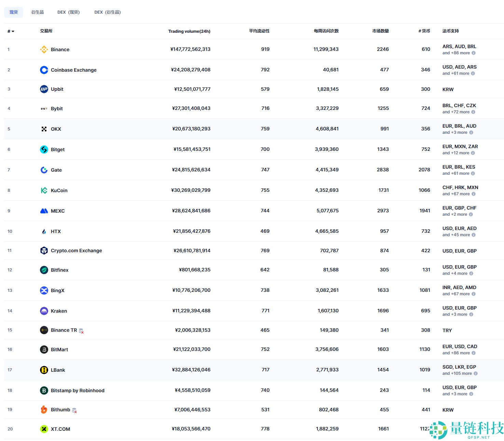The image size is (504, 441).
Task: Sort table by Trading volume(24h) column
Action: (189, 31)
